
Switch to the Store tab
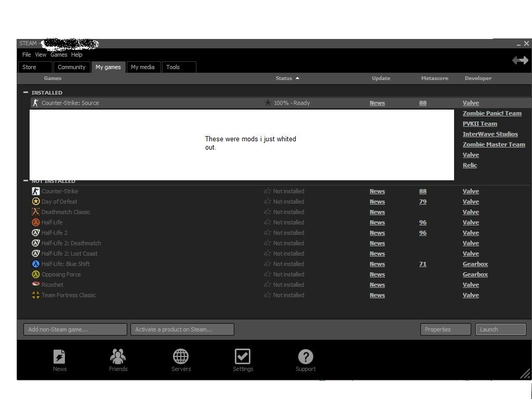[x=35, y=67]
